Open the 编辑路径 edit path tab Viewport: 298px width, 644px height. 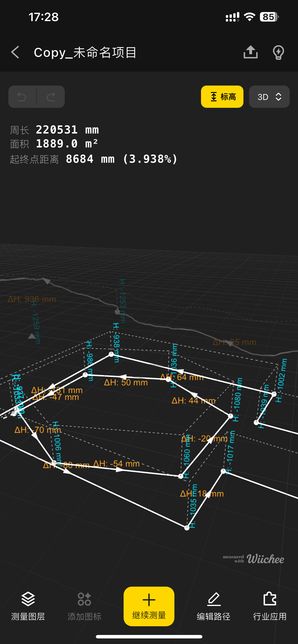[x=214, y=606]
